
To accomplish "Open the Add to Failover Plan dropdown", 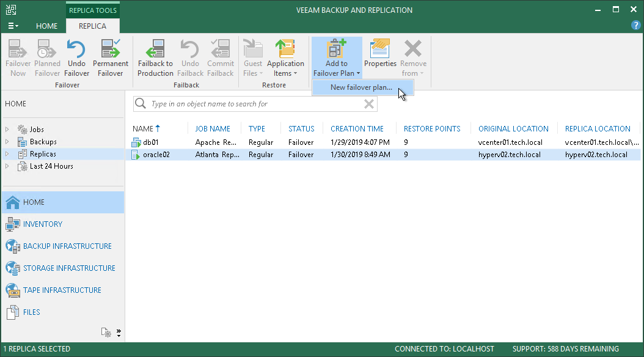I will [x=337, y=58].
